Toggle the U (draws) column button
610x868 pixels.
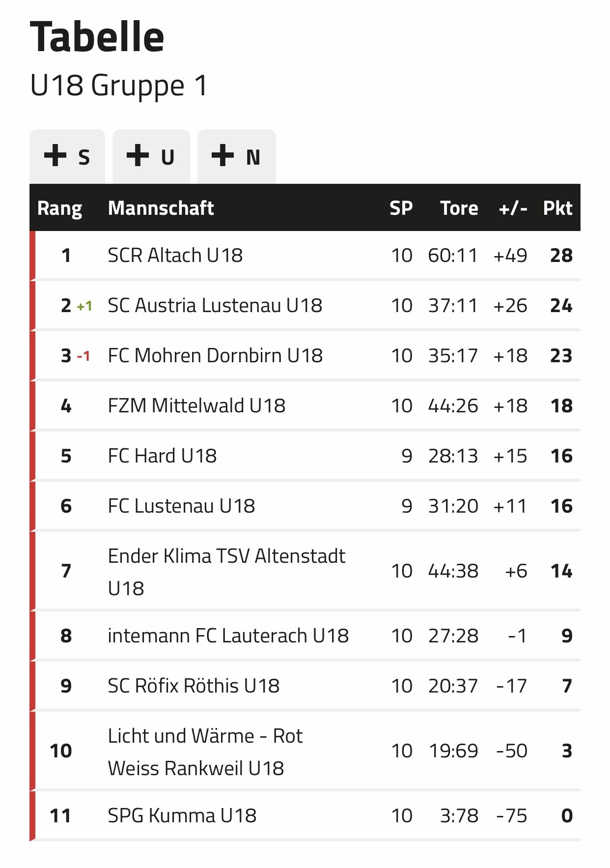[151, 157]
